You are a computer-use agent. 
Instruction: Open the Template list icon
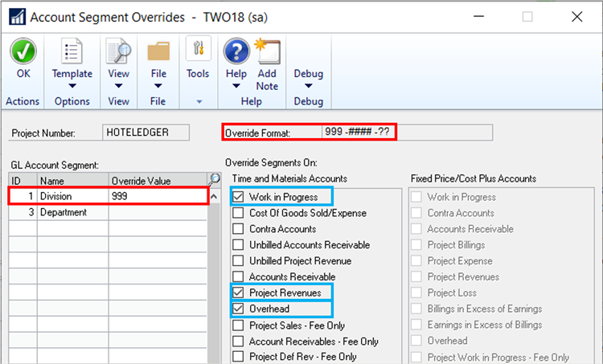click(x=72, y=51)
